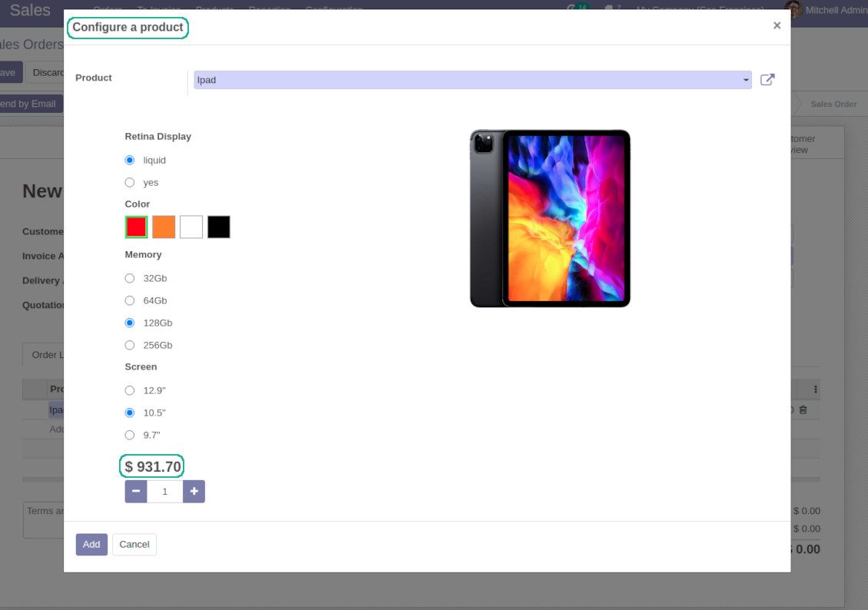Choose 32Gb memory
The width and height of the screenshot is (868, 610).
[130, 278]
